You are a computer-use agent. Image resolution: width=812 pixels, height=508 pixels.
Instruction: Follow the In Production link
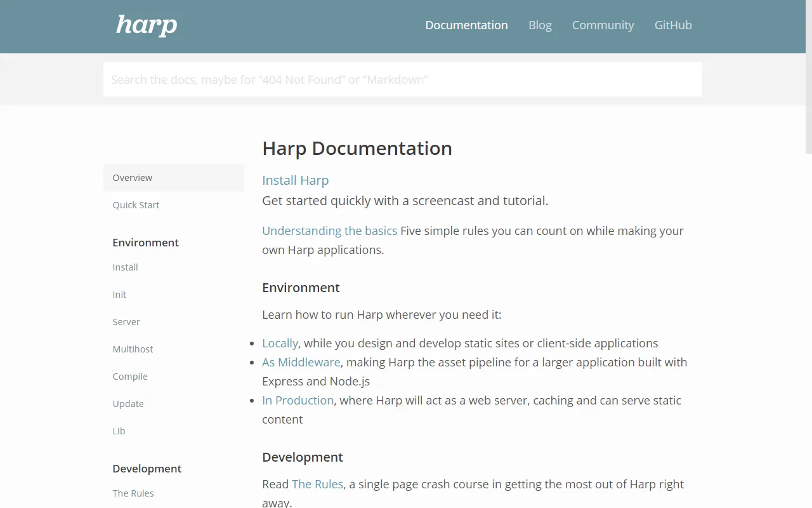click(298, 401)
